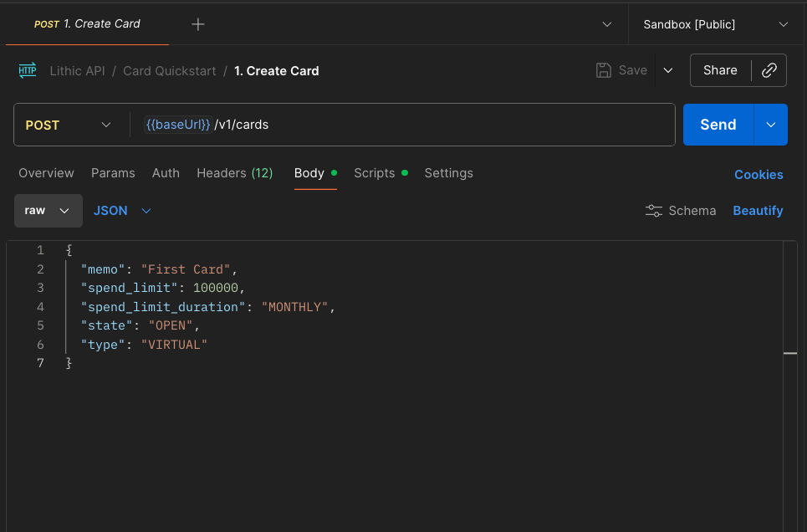The image size is (807, 532).
Task: Click the "MONTHLY" duration value
Action: [295, 307]
